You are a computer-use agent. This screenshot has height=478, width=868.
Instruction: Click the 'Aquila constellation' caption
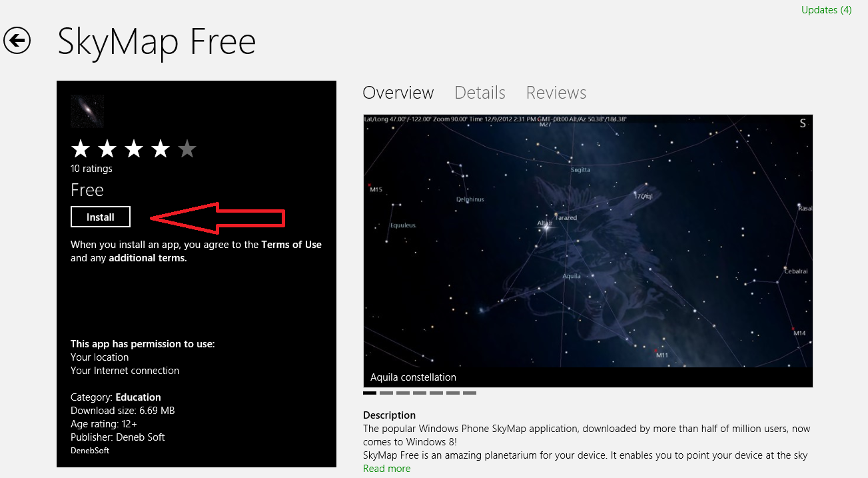413,377
